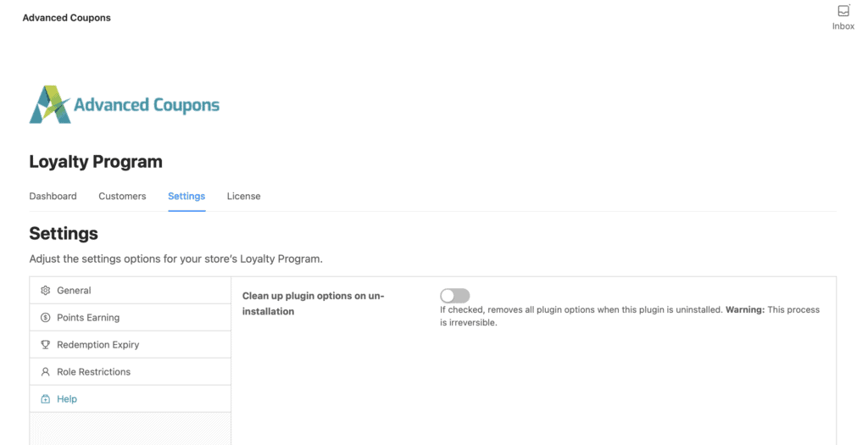Go to the License tab

[x=243, y=196]
